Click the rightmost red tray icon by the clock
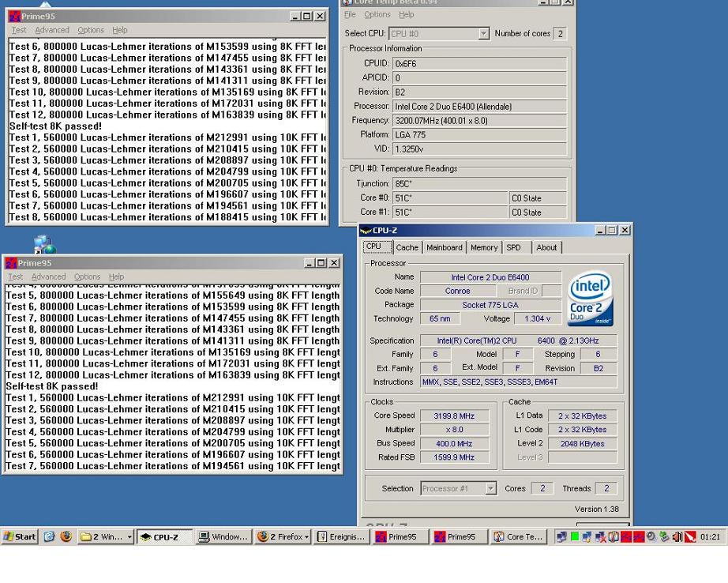 coord(690,537)
